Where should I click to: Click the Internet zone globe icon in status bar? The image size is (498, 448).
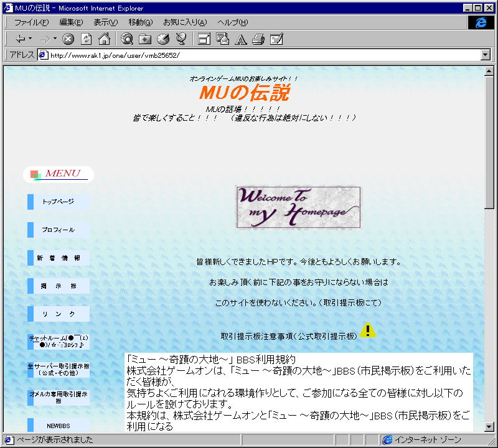point(387,440)
